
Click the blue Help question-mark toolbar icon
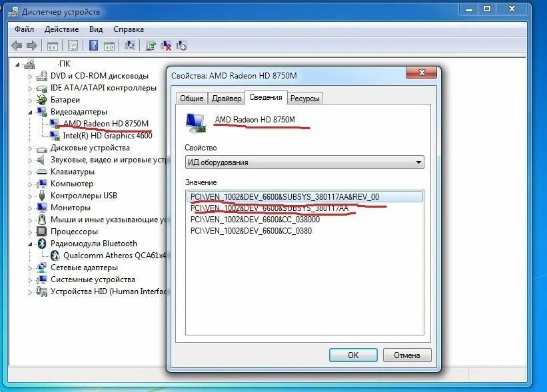pos(93,45)
